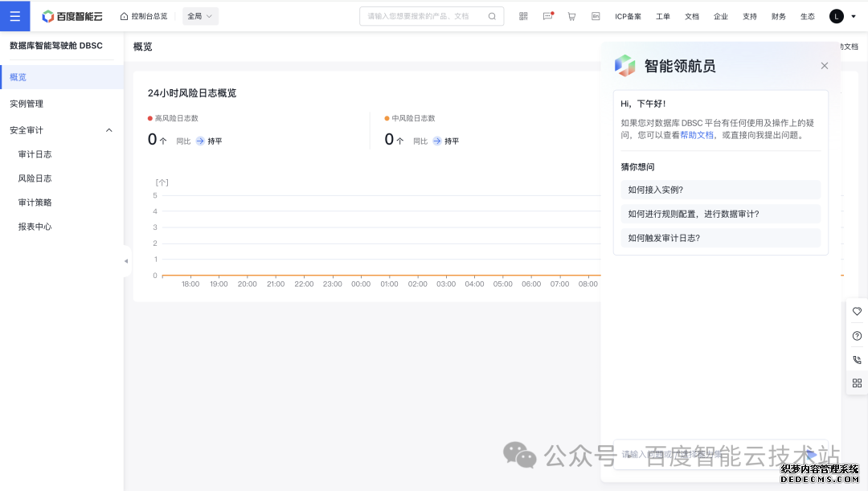Select 实例管理 in the sidebar

tap(27, 104)
